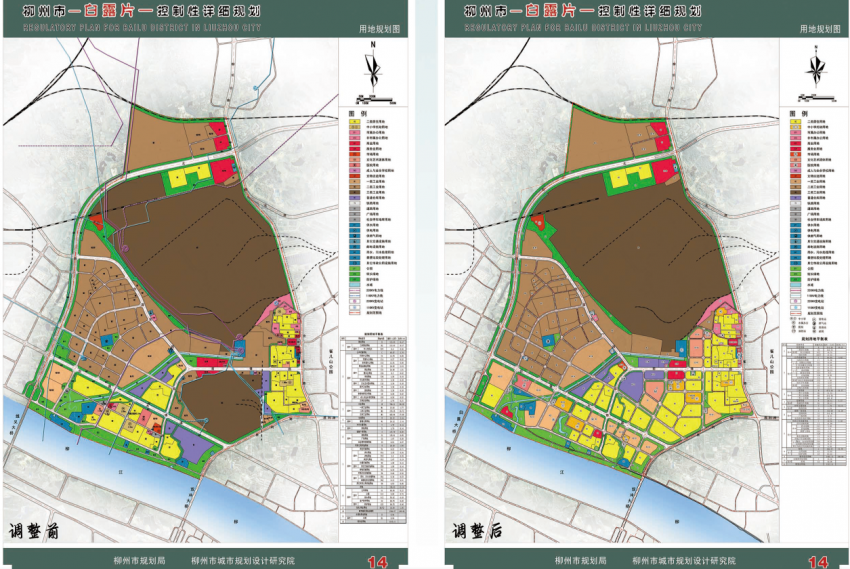Click the yellow residential block in the green strip, 调整前 map

point(187,176)
